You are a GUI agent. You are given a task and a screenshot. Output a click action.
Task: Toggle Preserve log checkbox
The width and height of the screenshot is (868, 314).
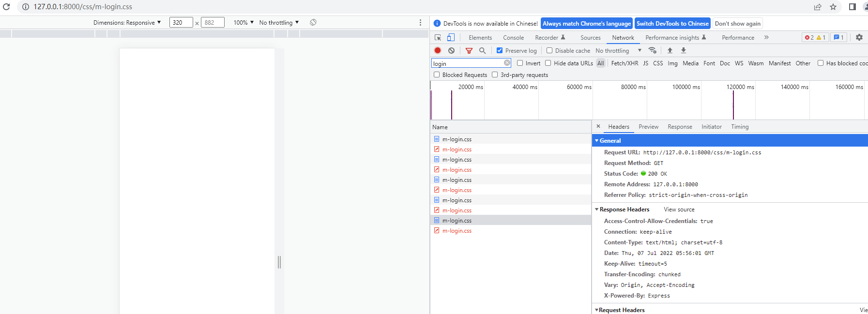pyautogui.click(x=500, y=50)
